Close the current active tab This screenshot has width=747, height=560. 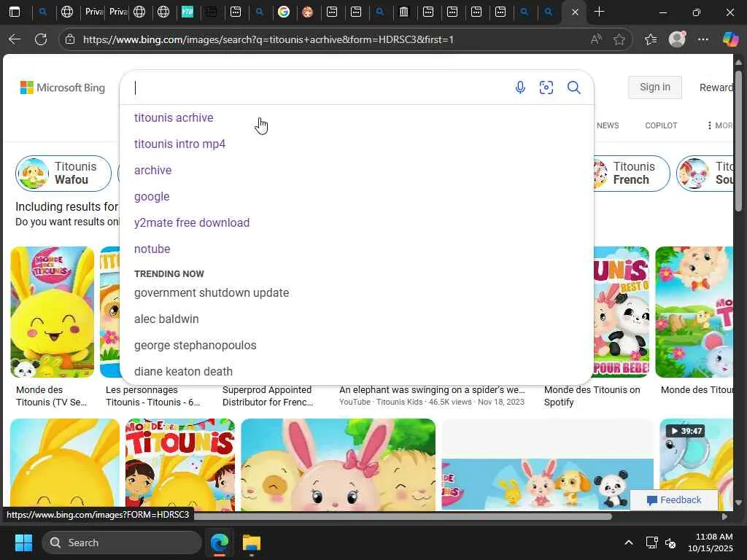[x=575, y=12]
